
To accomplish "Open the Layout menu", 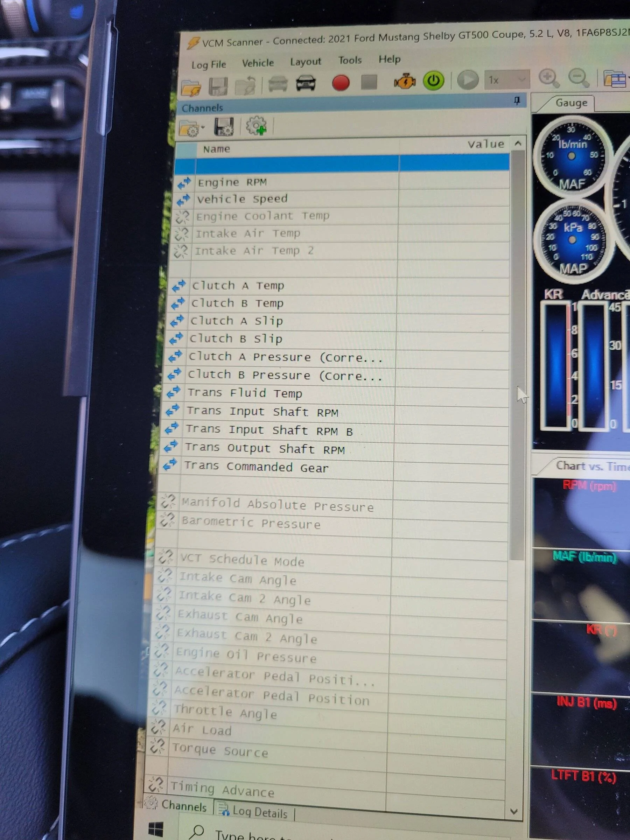I will (x=306, y=62).
